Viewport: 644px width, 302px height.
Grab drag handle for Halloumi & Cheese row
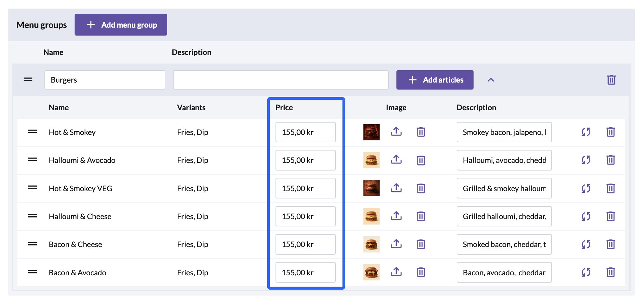32,216
